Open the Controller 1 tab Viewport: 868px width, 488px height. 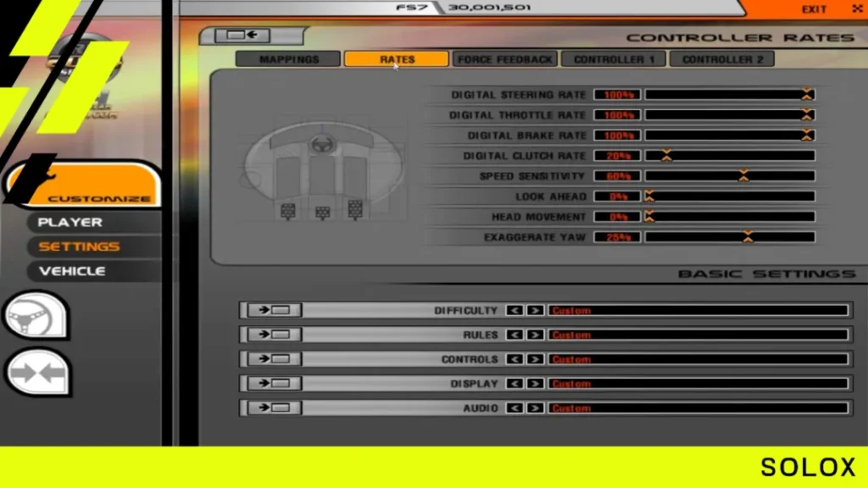pyautogui.click(x=614, y=59)
